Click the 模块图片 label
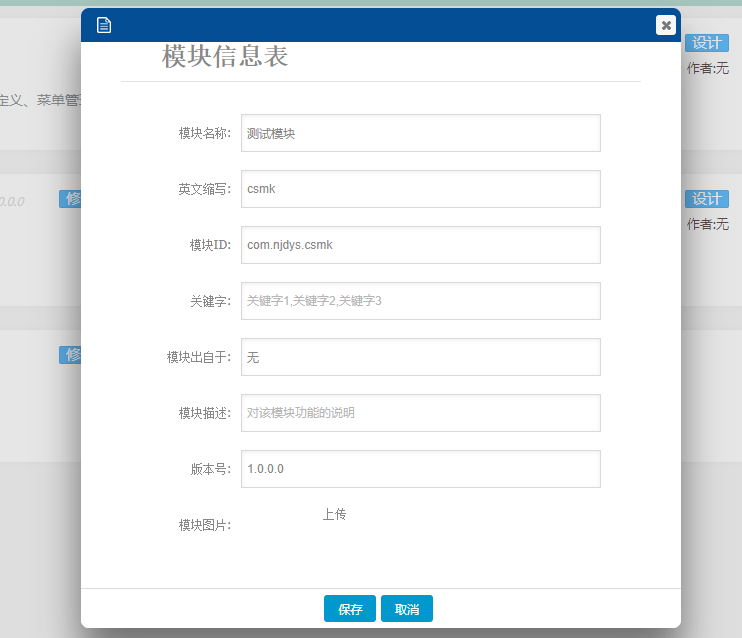 [x=204, y=525]
